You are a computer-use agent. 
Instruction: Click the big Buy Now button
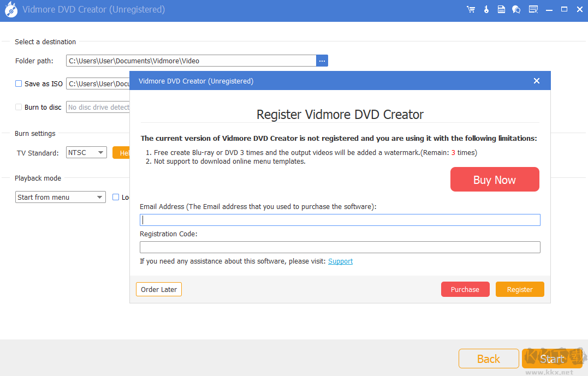click(x=495, y=180)
